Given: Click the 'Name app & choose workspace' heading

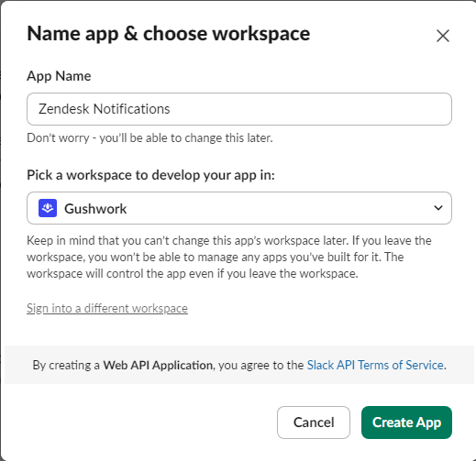Looking at the screenshot, I should pyautogui.click(x=169, y=34).
